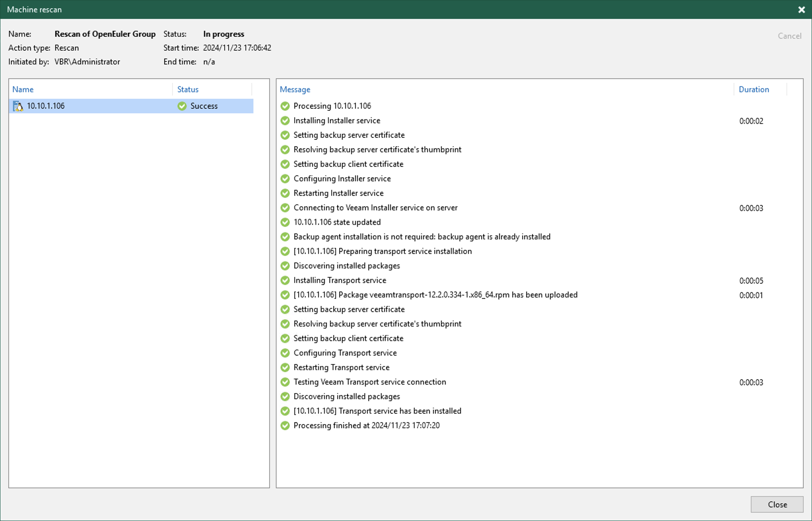Sort machines by Name column header
Viewport: 812px width, 521px height.
(23, 89)
